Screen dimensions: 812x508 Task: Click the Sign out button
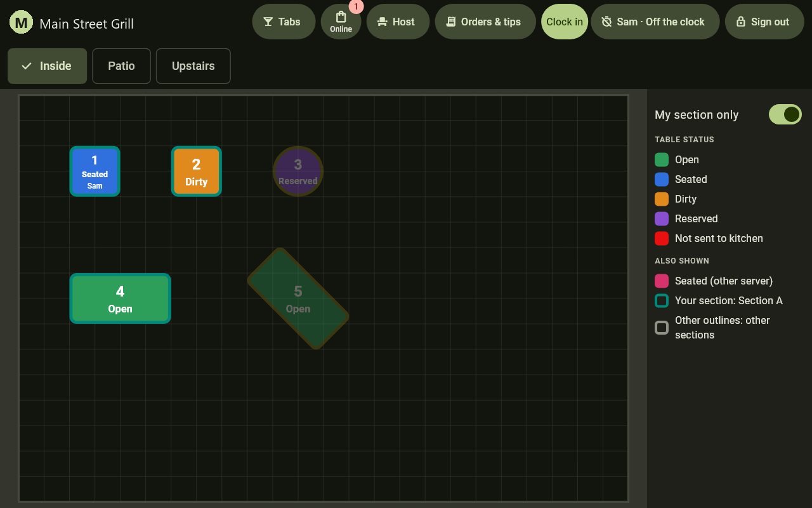764,22
